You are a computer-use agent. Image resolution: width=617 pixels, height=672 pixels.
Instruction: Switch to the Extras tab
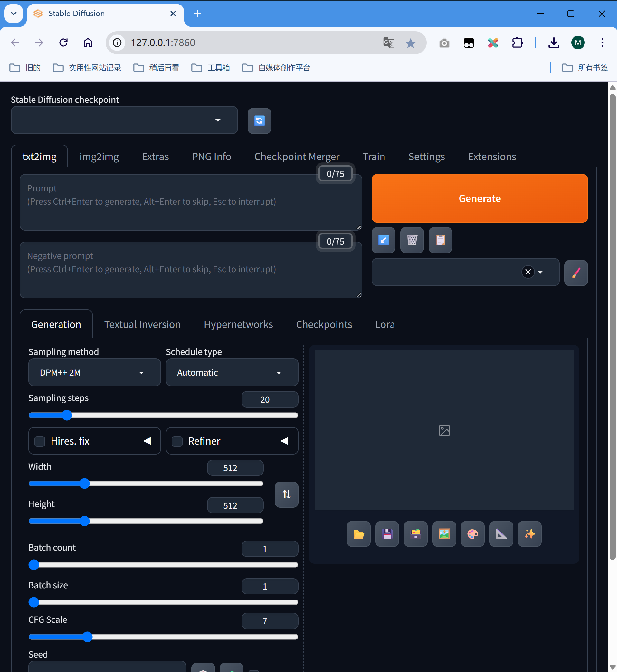[155, 156]
